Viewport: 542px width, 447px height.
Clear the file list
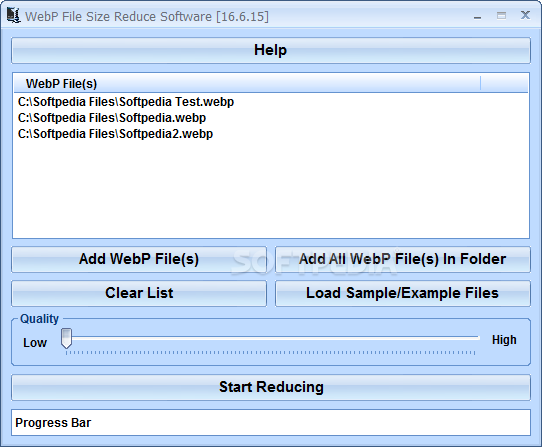point(139,293)
